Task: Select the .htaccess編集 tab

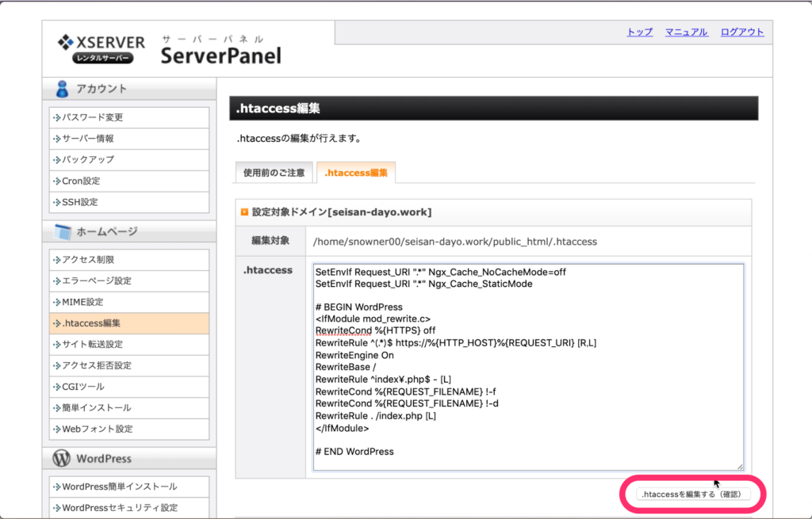Action: [x=356, y=173]
